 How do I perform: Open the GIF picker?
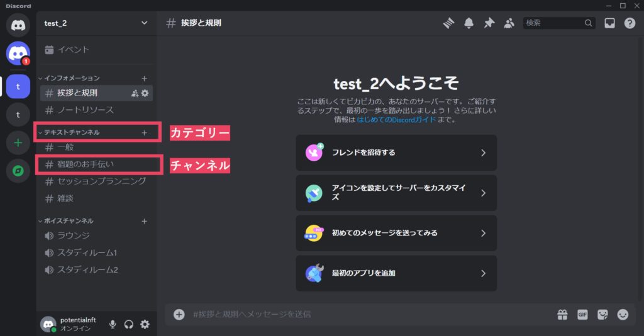[582, 315]
